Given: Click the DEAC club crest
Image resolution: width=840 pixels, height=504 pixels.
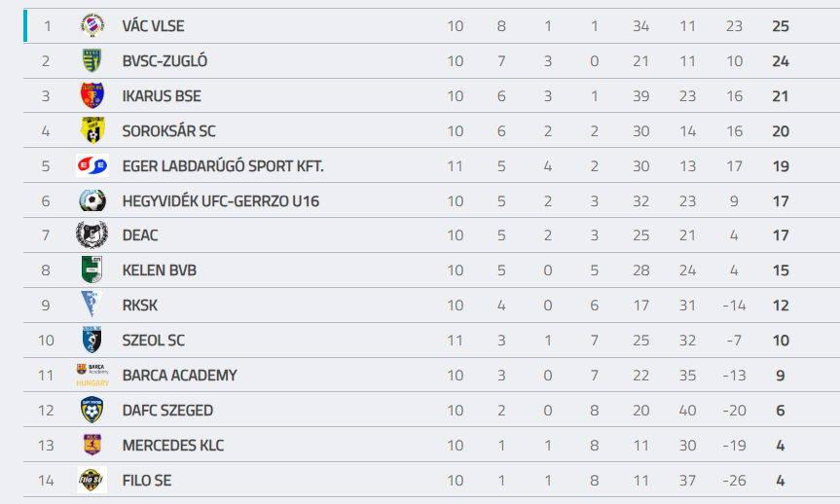Looking at the screenshot, I should coord(91,235).
